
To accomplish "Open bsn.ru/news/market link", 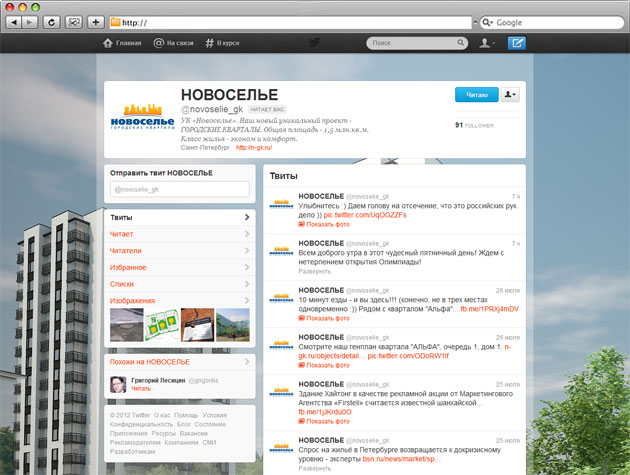I will click(x=401, y=459).
